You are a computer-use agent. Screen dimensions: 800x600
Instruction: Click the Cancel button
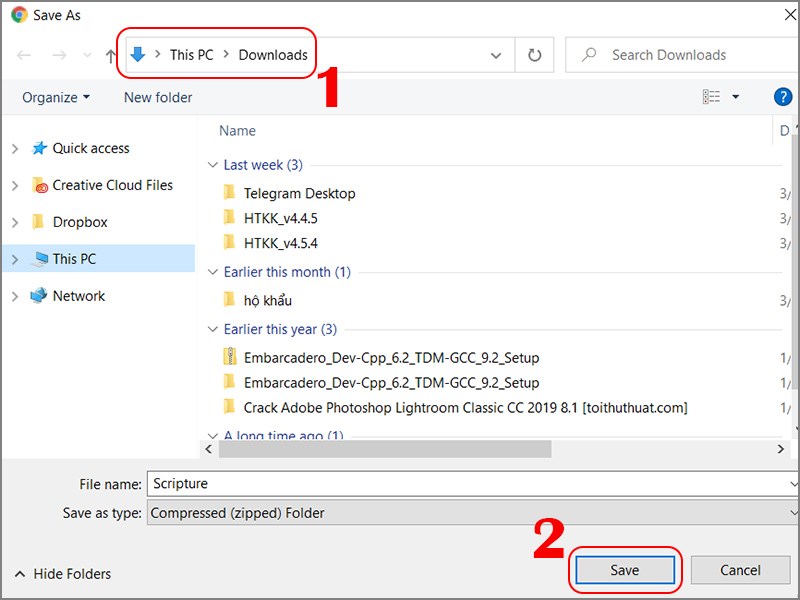[740, 570]
